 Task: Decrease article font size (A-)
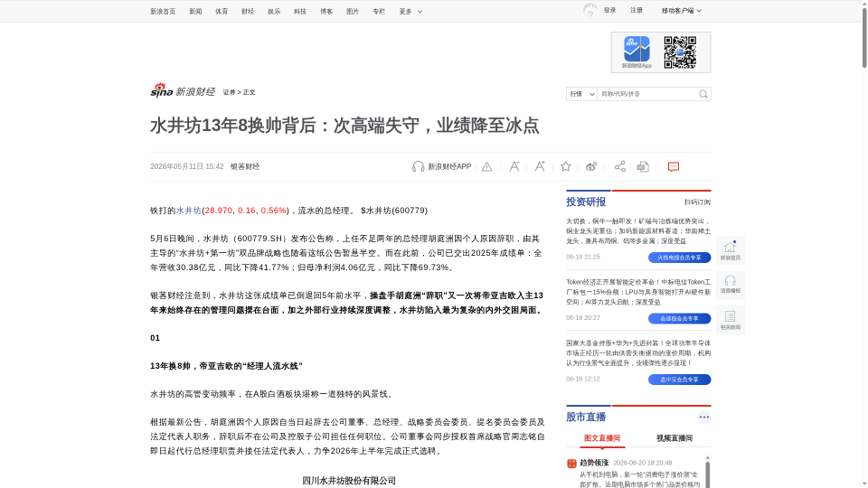click(x=514, y=166)
